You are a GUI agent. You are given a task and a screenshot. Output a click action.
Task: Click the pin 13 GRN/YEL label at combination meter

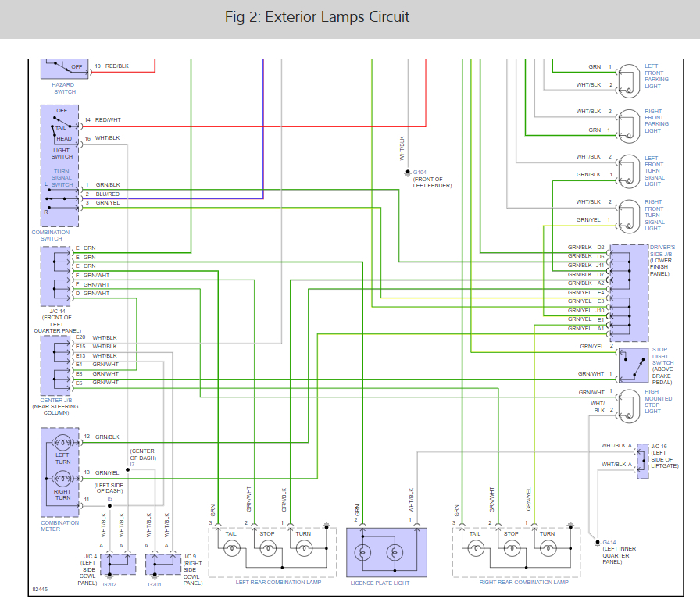click(x=102, y=472)
